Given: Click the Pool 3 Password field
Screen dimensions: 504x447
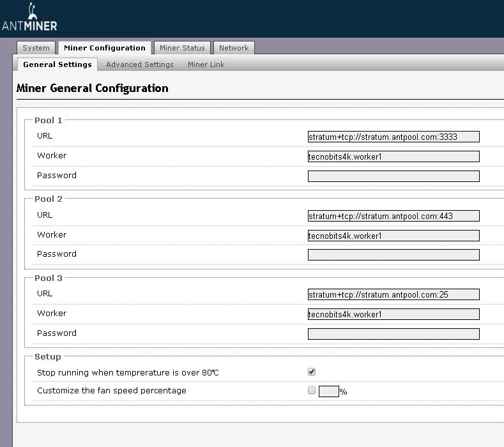Looking at the screenshot, I should point(393,334).
